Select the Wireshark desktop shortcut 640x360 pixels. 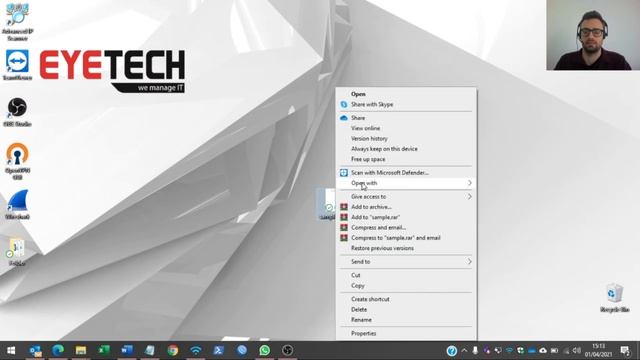[17, 205]
